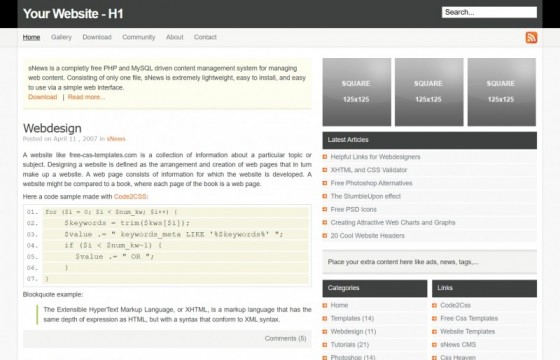Click bullet icon beside Templates (14)
Viewport: 560px width, 360px height.
[325, 318]
